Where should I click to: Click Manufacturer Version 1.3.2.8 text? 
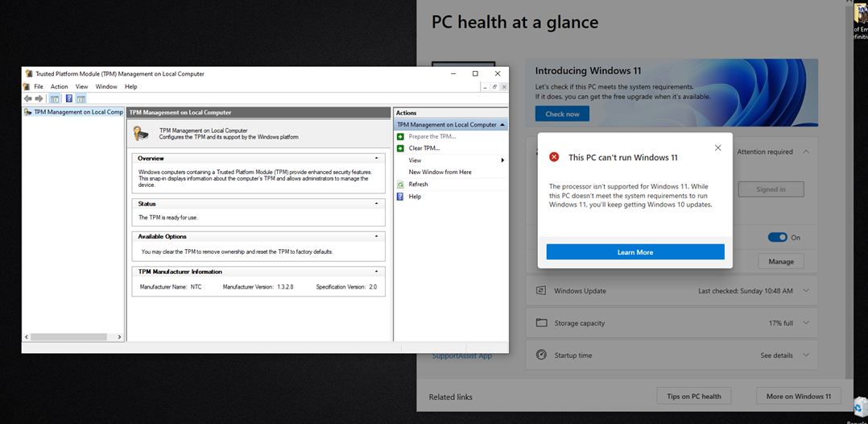pos(258,287)
